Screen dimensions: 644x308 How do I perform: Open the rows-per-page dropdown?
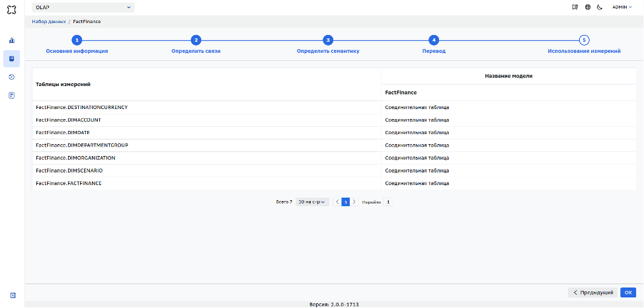[312, 202]
